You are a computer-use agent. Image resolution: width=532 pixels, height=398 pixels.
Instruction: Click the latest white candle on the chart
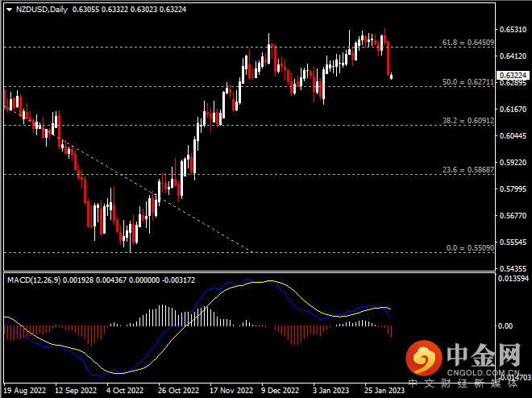tap(392, 77)
